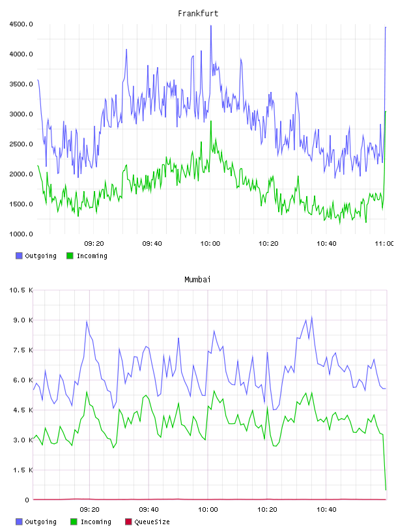Click the blue Outgoing swatch in Mumbai legend

19,522
